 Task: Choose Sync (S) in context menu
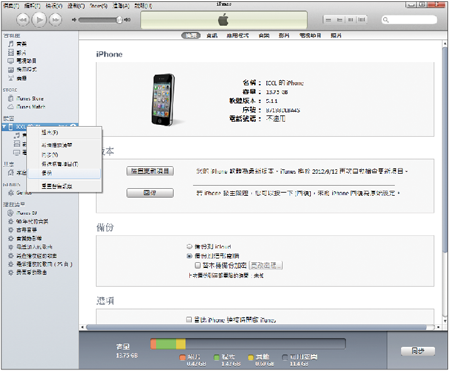50,155
